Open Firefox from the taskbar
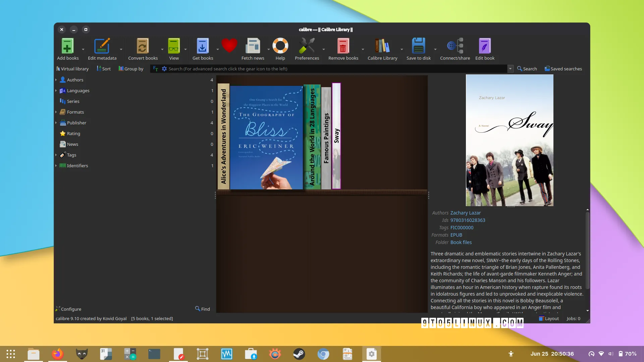The width and height of the screenshot is (644, 362). (x=57, y=354)
